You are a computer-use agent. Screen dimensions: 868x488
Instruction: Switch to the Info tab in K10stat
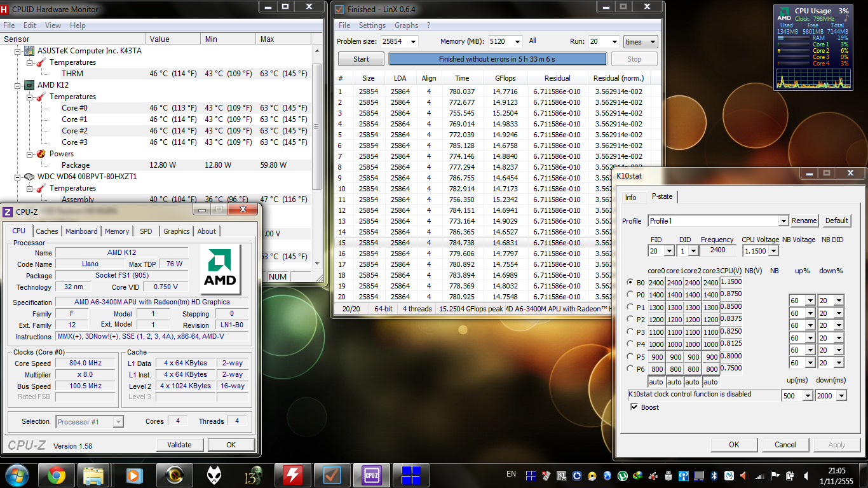[630, 198]
